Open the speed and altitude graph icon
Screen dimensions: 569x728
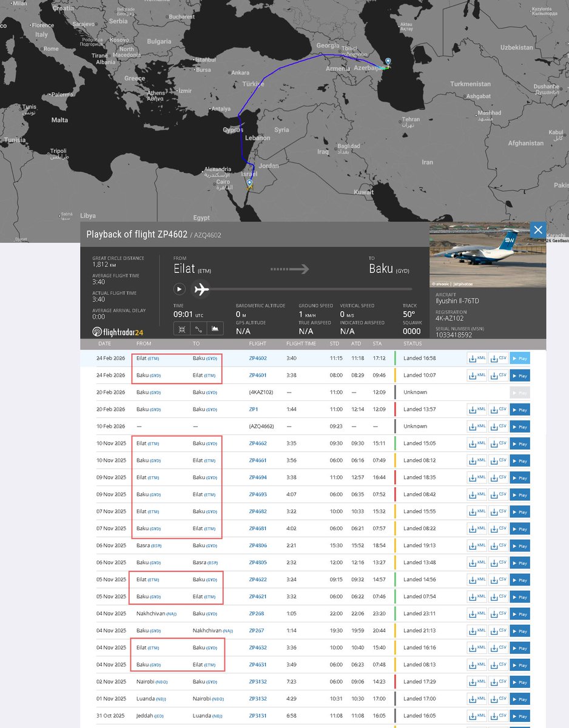tap(215, 329)
